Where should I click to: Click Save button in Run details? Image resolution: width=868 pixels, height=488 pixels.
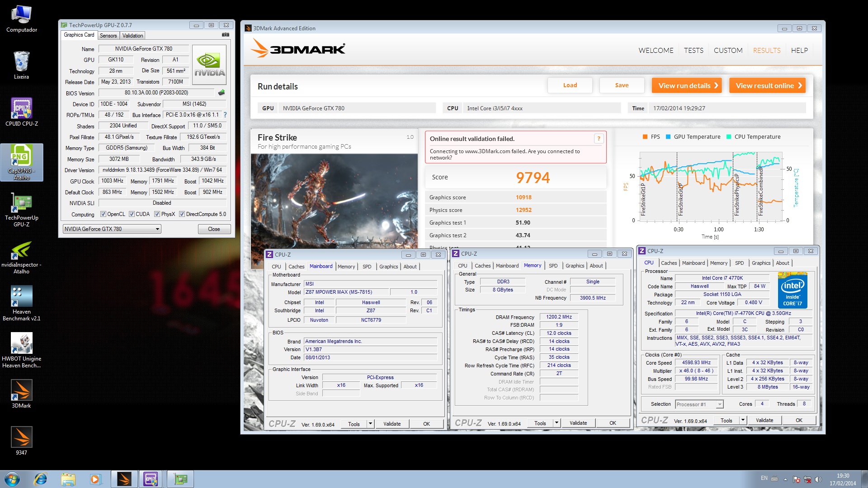(x=622, y=85)
